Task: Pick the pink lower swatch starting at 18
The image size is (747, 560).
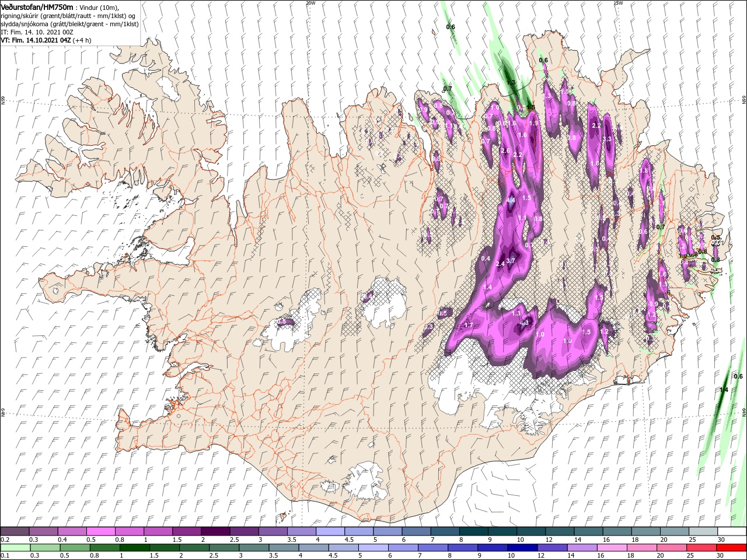Action: tap(642, 548)
